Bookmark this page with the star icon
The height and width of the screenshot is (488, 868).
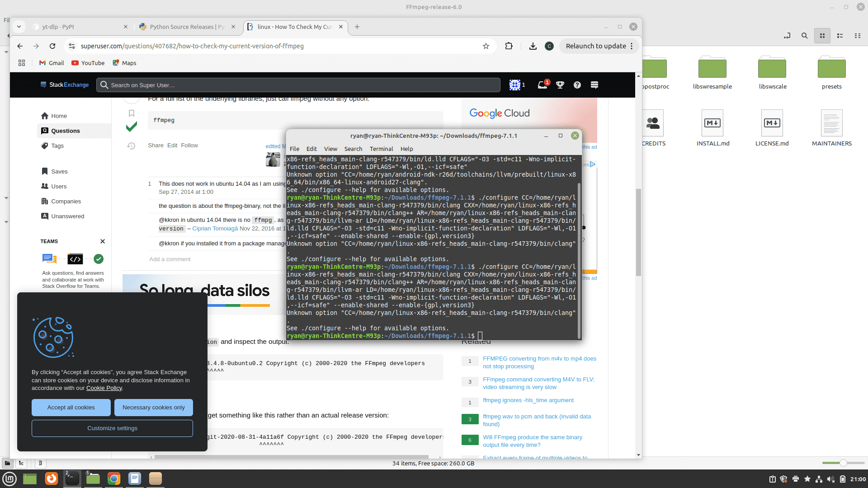click(486, 46)
